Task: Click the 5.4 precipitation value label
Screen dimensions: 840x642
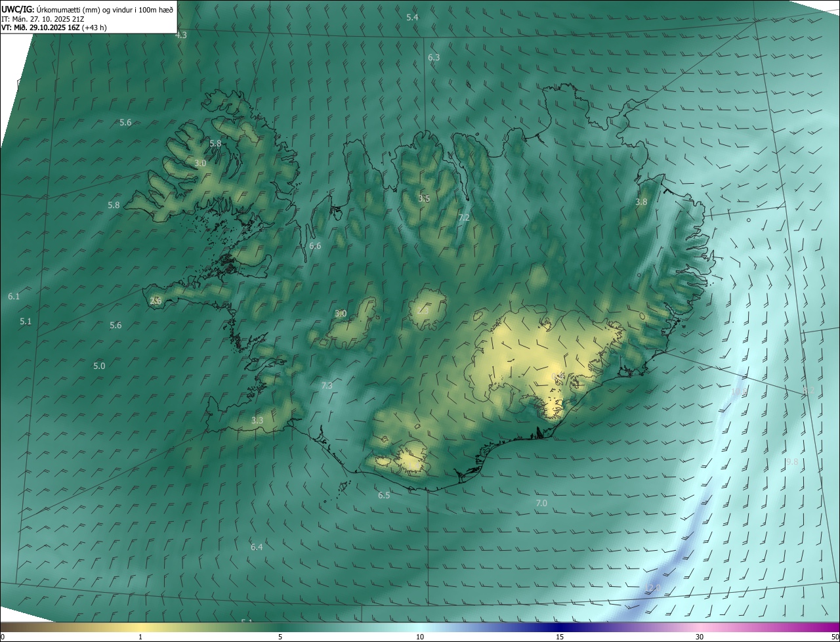Action: (x=412, y=17)
